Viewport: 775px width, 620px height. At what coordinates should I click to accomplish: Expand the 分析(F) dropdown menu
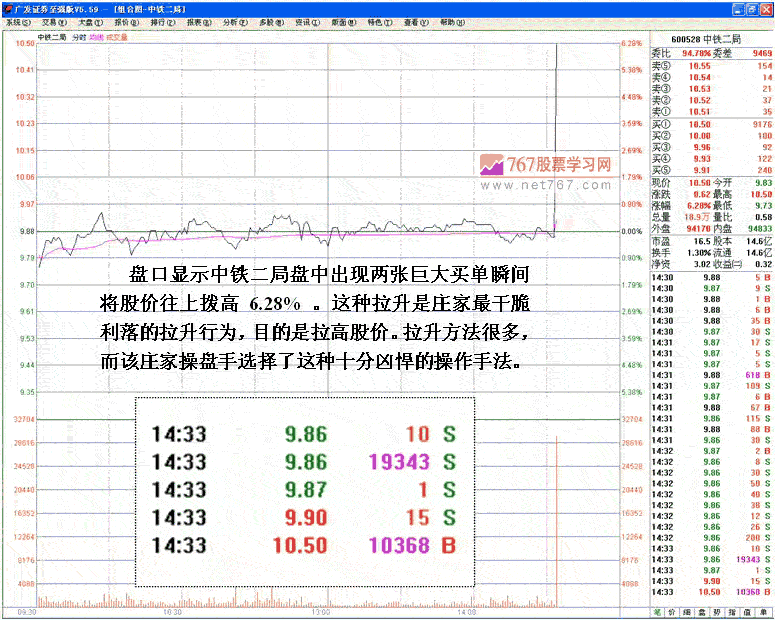[234, 21]
